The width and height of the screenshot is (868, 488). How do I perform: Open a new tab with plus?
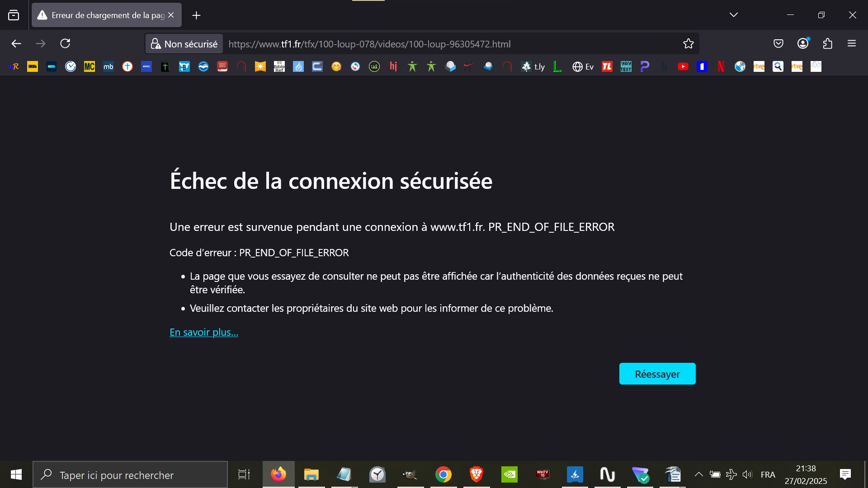pos(196,15)
